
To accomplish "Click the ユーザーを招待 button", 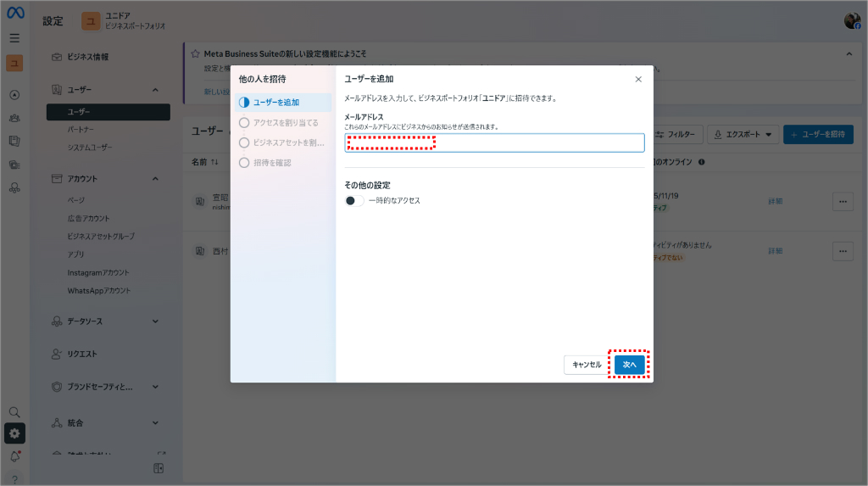I will (818, 135).
